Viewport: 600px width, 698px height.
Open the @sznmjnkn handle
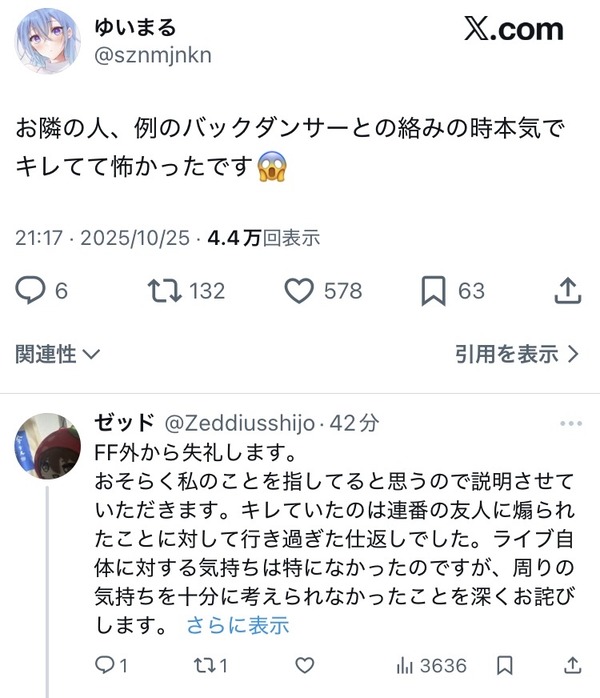pos(153,56)
